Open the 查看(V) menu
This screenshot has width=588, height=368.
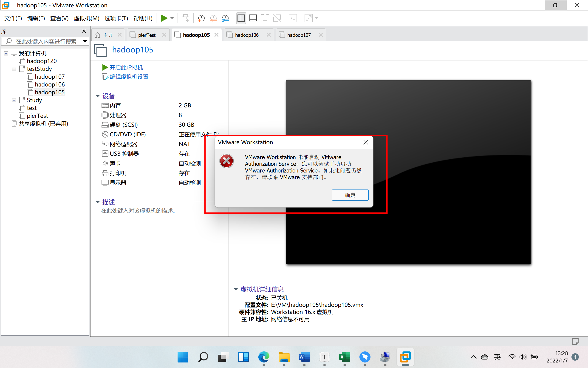coord(59,18)
